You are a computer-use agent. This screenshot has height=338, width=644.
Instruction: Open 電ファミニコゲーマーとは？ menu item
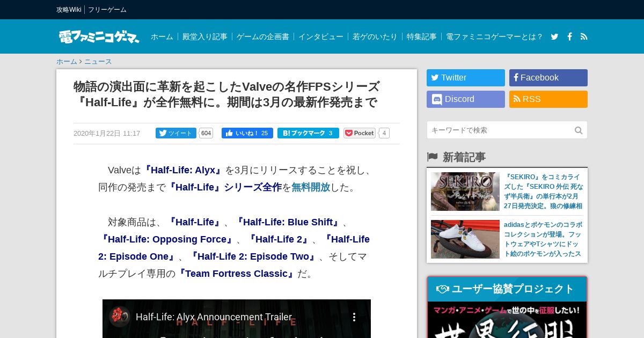494,36
